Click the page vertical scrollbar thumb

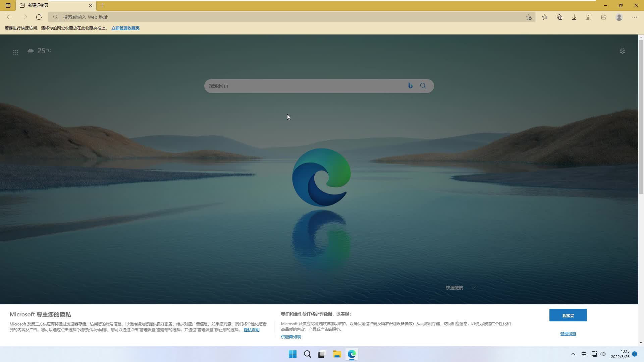(x=641, y=117)
